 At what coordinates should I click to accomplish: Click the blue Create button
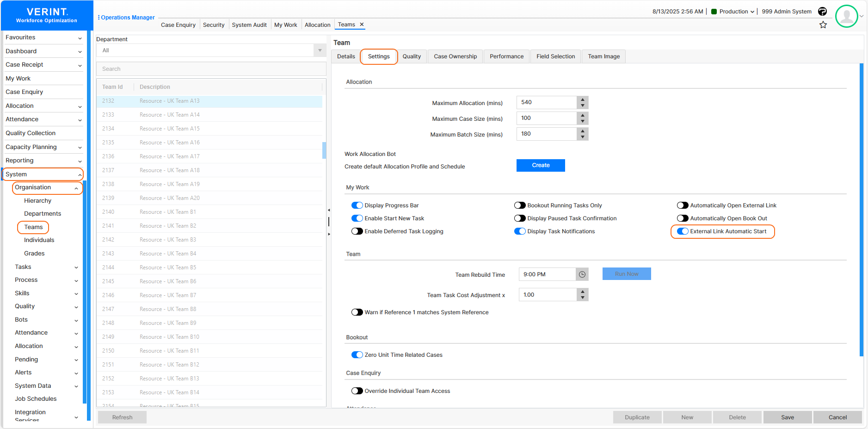pyautogui.click(x=540, y=165)
